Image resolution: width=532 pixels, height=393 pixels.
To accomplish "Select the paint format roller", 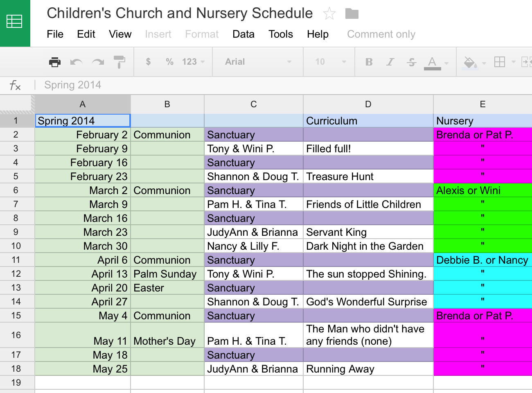I will (x=119, y=62).
